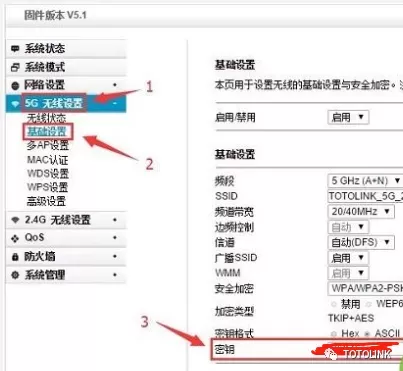This screenshot has height=371, width=403.
Task: Expand the 2.4G 无线设置 submenu dot
Action: (x=115, y=220)
